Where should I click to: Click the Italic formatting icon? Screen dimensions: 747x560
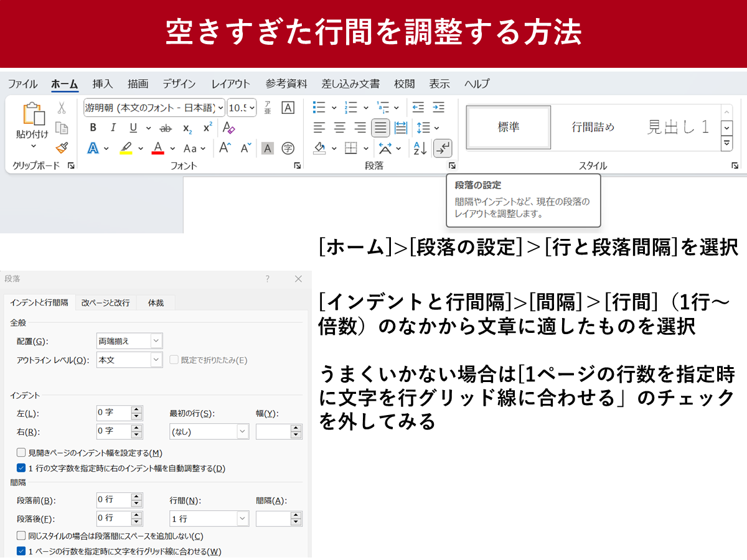113,128
